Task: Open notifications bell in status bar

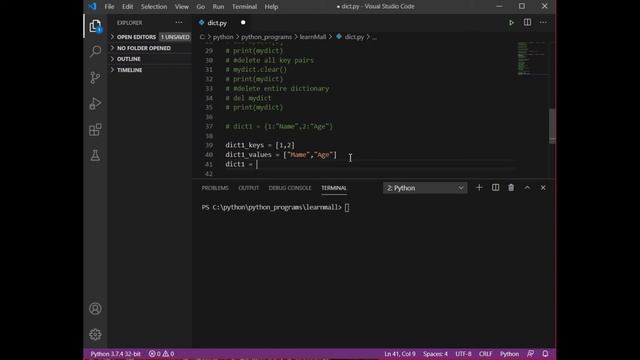Action: (x=545, y=354)
